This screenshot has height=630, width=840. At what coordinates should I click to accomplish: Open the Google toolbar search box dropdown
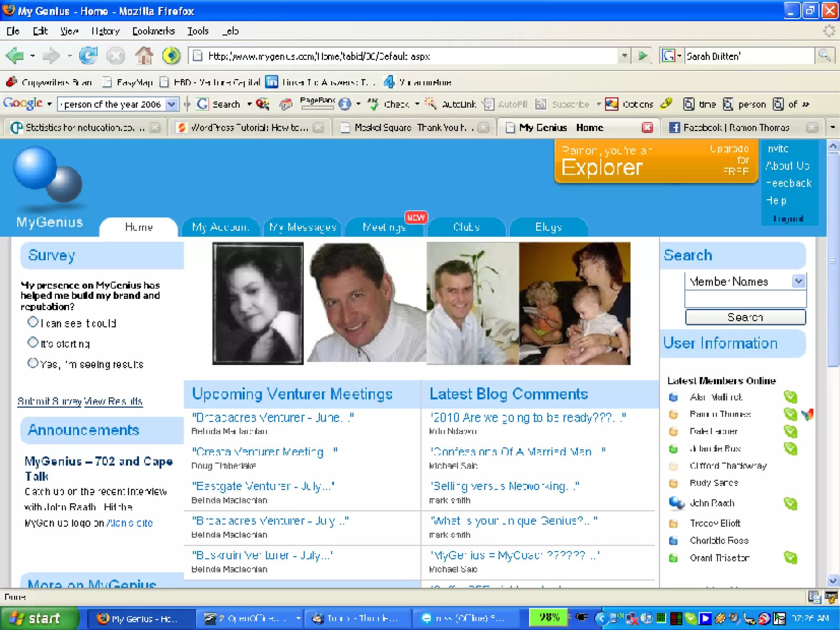[171, 104]
